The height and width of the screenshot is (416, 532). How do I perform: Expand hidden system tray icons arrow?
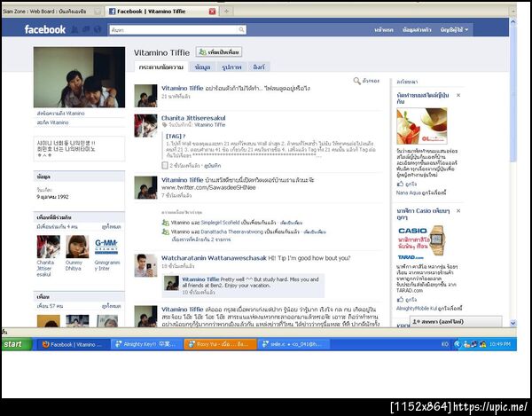pos(457,344)
